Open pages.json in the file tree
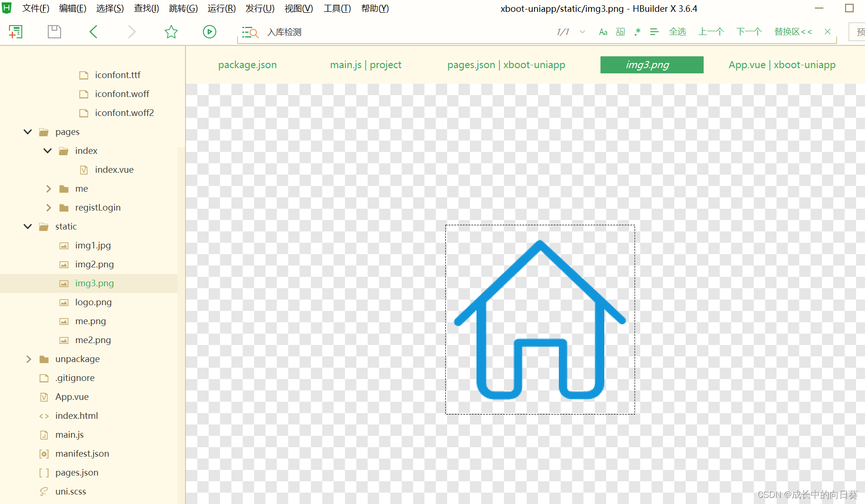 click(x=77, y=472)
